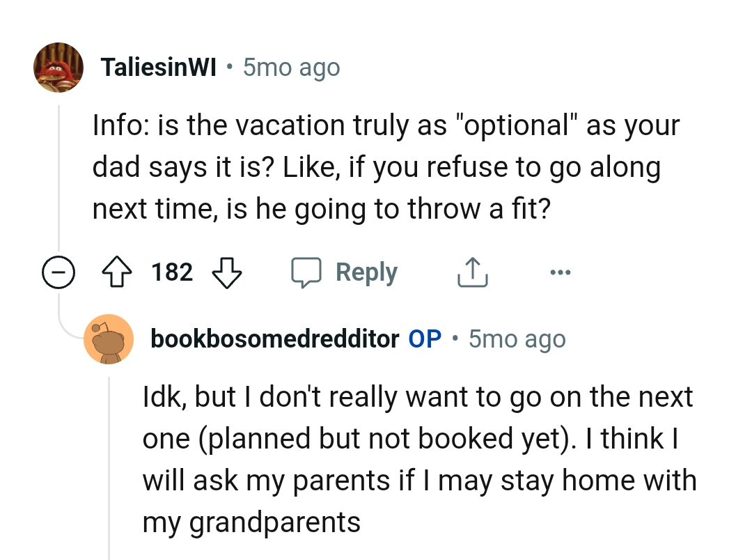Open the overflow menu on TaliesinWI's comment
This screenshot has height=560, width=752.
point(561,272)
